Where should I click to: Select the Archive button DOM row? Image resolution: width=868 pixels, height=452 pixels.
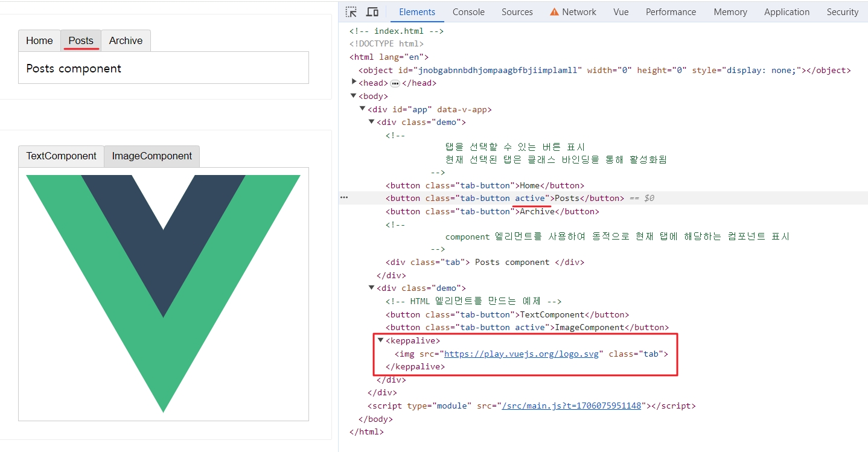(x=493, y=211)
